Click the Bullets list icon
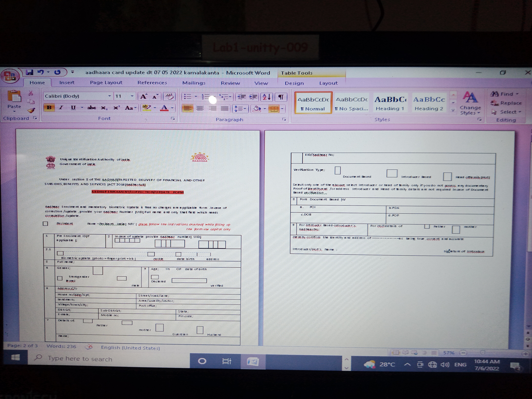532x399 pixels. [x=188, y=97]
